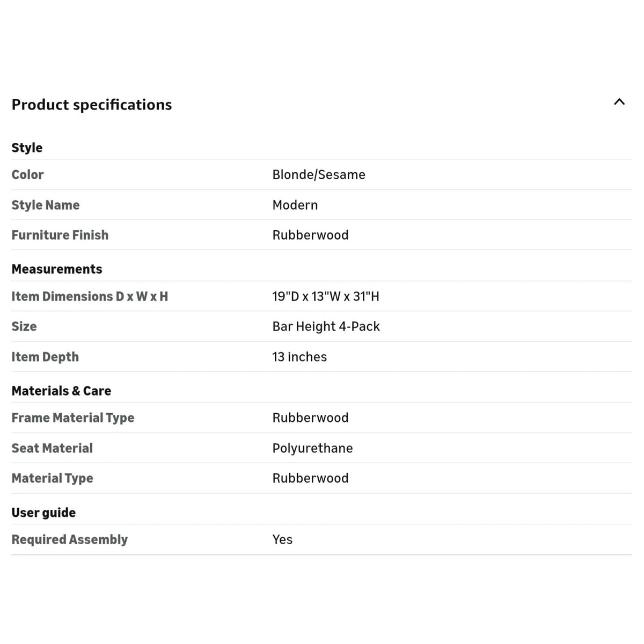This screenshot has width=644, height=644.
Task: Click Item Dimensions D x W x H label
Action: 90,296
